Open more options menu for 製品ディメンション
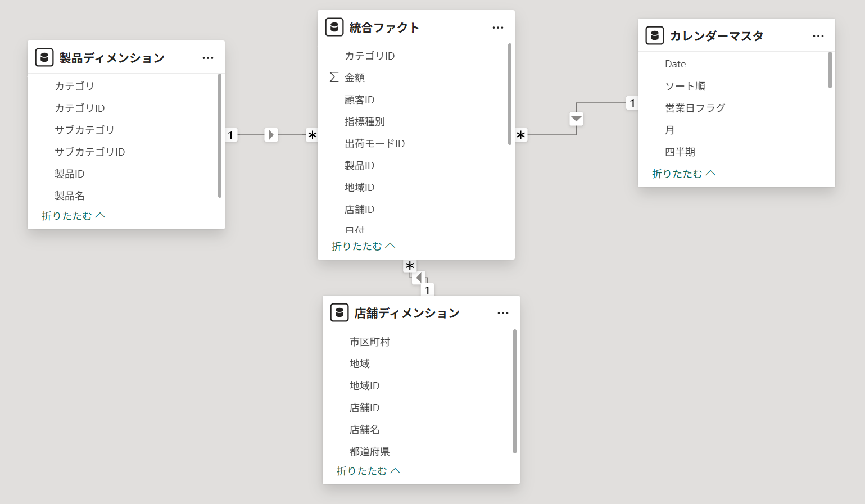The width and height of the screenshot is (865, 504). 208,58
